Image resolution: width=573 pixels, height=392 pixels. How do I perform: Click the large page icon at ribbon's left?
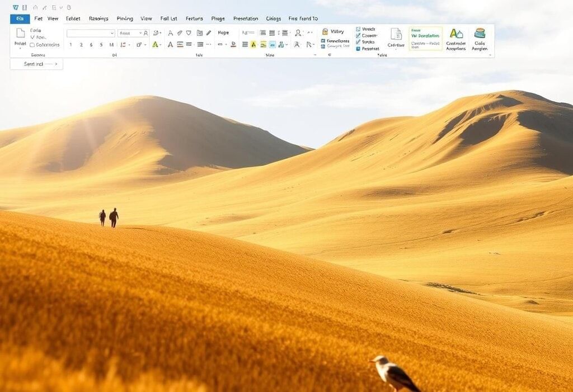click(20, 34)
